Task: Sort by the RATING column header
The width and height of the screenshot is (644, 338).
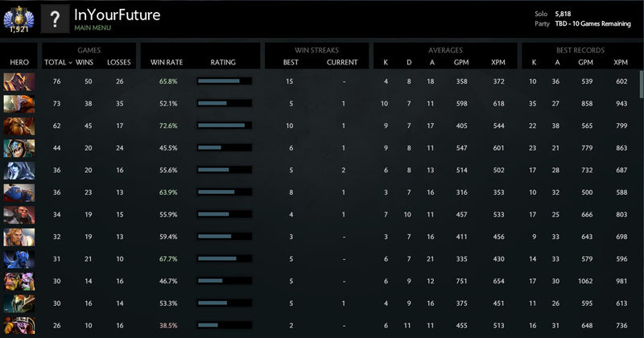Action: coord(223,62)
